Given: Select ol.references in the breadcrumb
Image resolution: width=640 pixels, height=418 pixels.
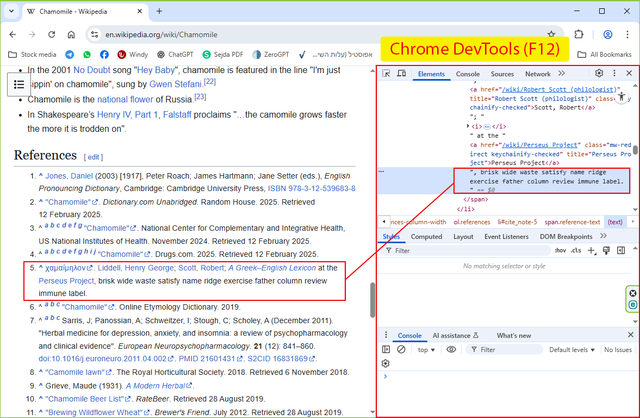Looking at the screenshot, I should 471,222.
